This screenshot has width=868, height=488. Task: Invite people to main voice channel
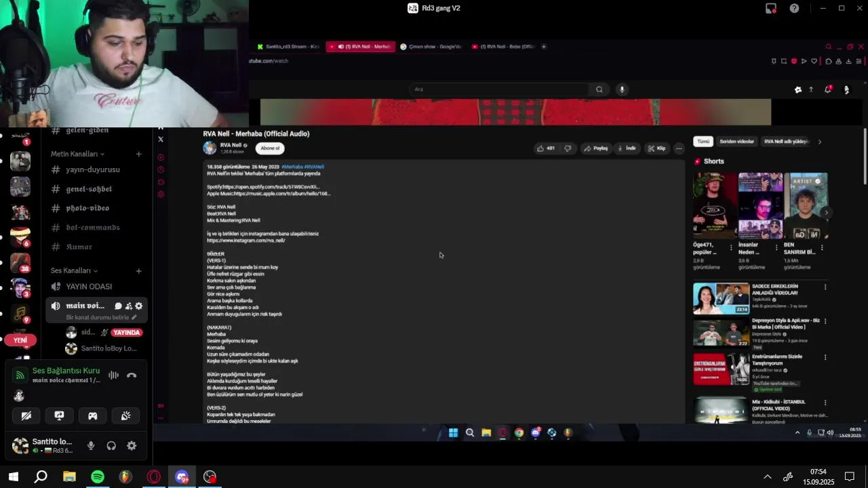(128, 306)
